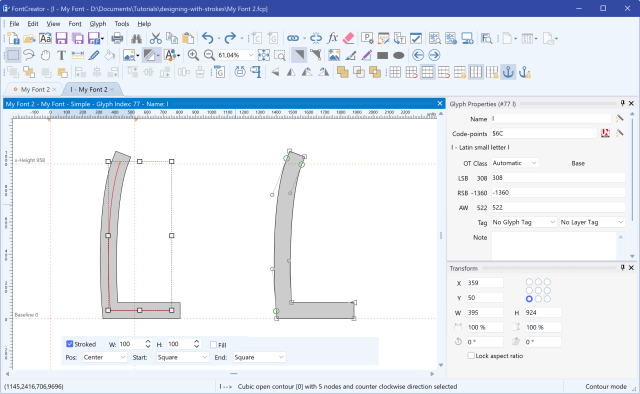Click the Add image icon
The height and width of the screenshot is (394, 640).
(334, 55)
